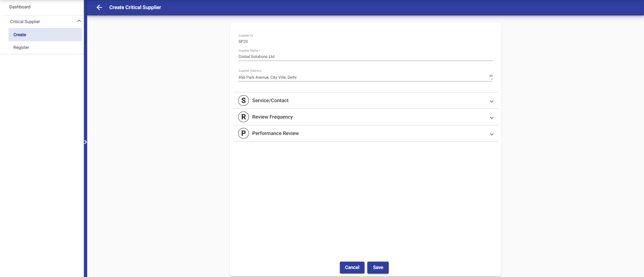Toggle the sidebar using its edge arrow
644x277 pixels.
click(86, 142)
